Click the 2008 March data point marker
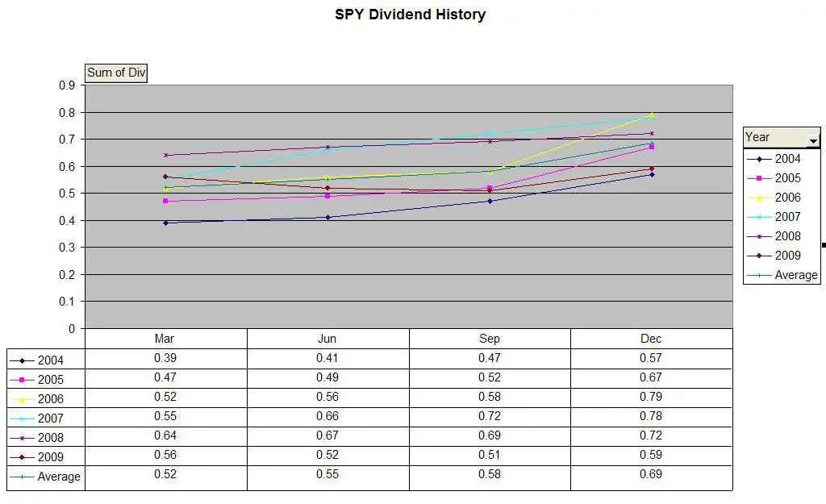The image size is (826, 504). [x=165, y=156]
